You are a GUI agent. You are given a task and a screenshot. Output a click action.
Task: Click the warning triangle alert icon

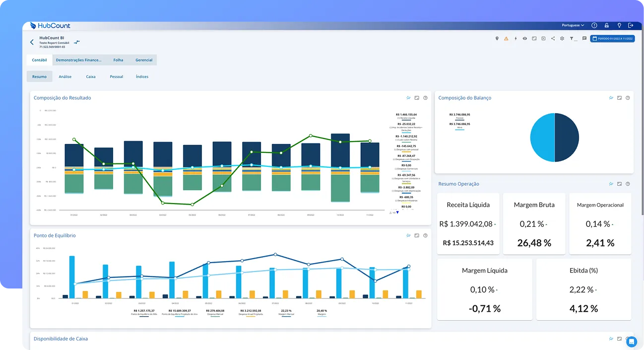tap(506, 38)
